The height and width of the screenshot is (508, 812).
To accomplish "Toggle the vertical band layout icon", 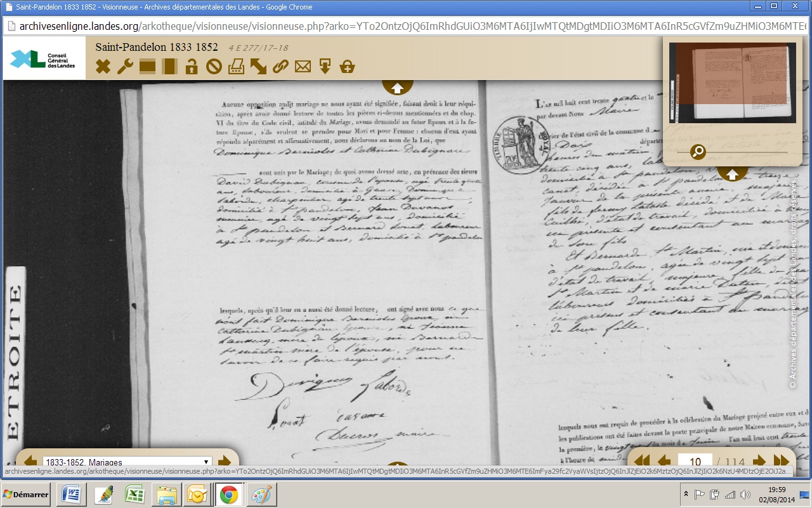I will click(169, 67).
